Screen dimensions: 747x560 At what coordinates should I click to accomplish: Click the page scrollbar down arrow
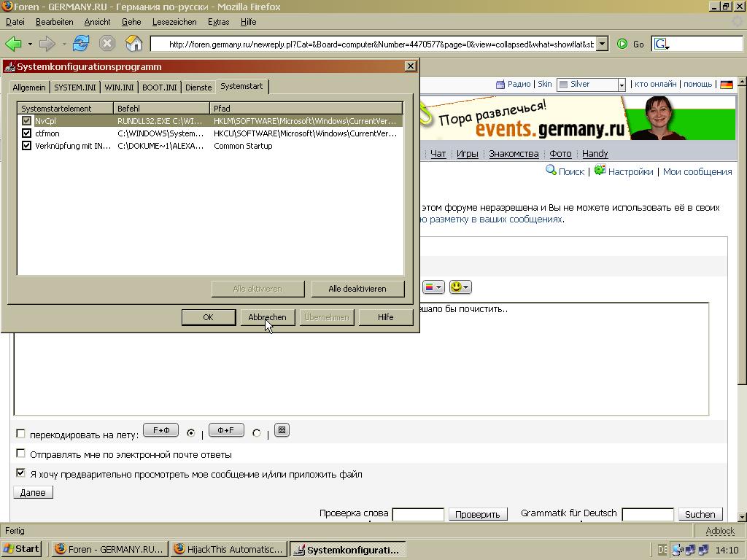click(742, 517)
